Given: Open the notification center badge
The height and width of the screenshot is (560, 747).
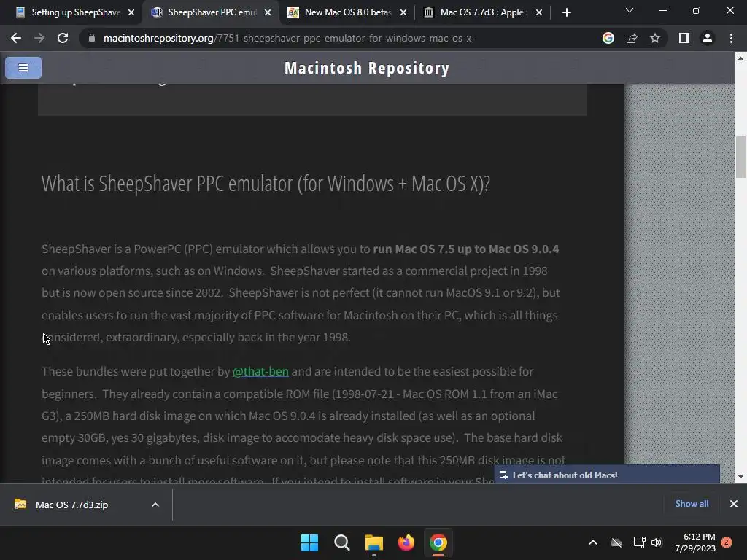Looking at the screenshot, I should (x=727, y=542).
